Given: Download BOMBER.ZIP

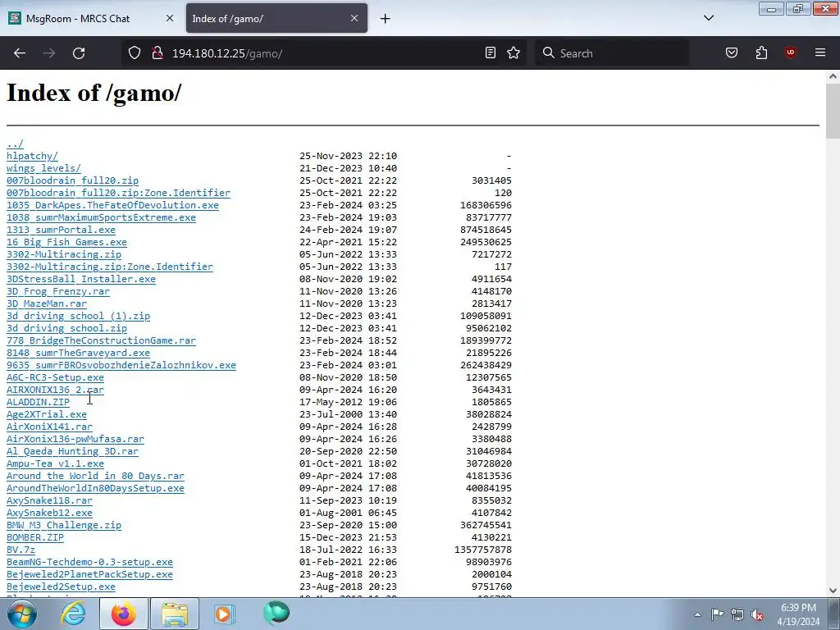Looking at the screenshot, I should [34, 538].
